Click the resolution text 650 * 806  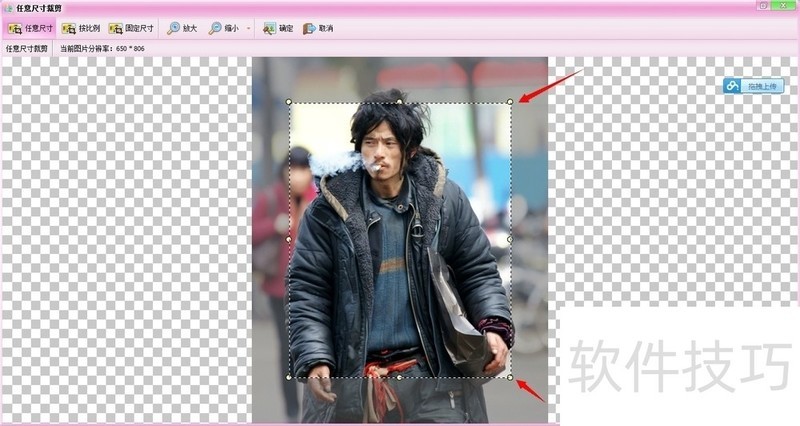tap(130, 48)
